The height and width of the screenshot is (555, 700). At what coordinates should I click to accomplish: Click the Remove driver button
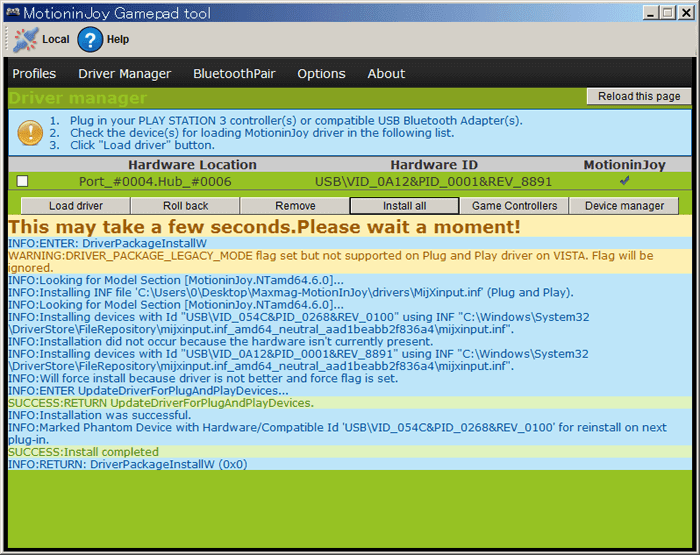(295, 206)
